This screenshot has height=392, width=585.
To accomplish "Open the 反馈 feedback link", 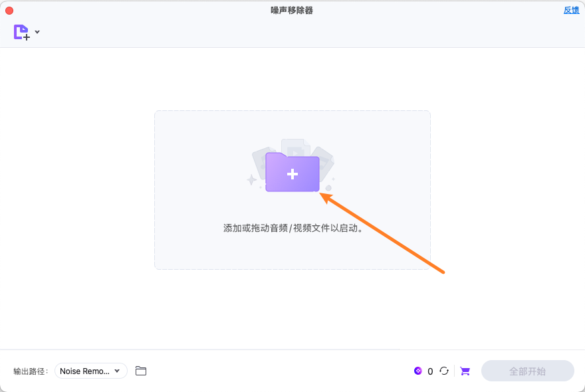I will click(x=571, y=9).
